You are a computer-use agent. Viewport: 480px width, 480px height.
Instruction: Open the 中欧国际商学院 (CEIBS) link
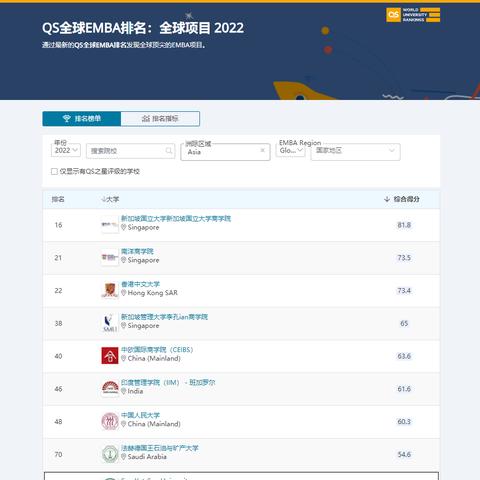click(x=157, y=350)
